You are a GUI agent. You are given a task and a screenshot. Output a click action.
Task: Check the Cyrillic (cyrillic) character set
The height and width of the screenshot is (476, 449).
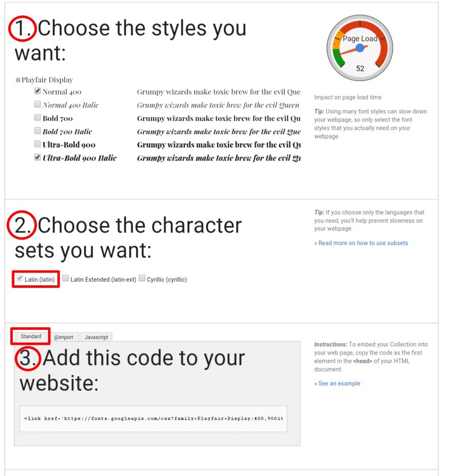142,278
